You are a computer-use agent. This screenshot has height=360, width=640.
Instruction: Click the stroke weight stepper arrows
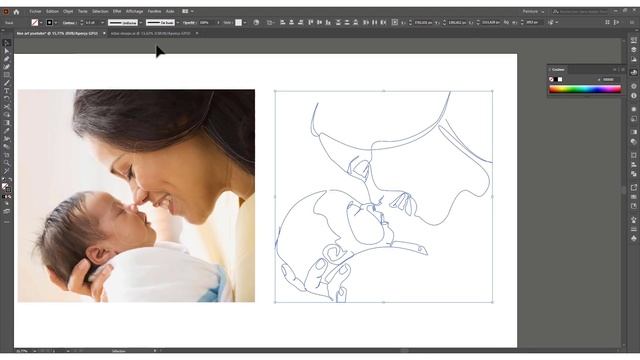(81, 22)
